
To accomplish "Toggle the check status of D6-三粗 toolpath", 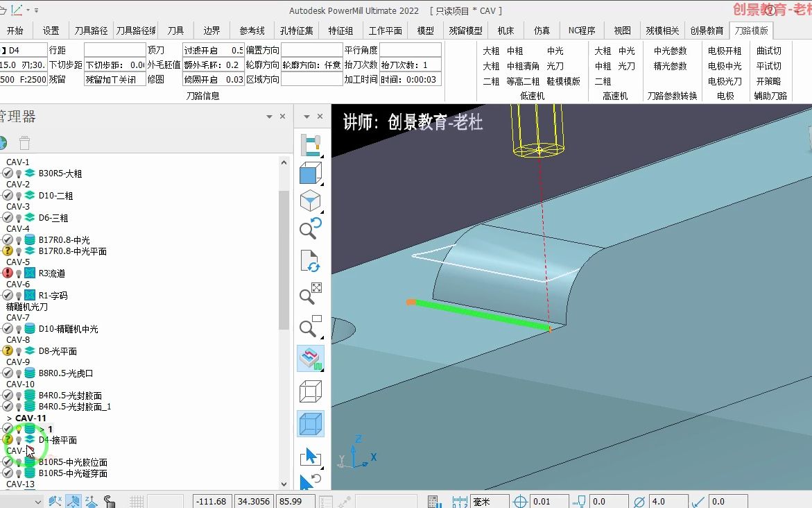I will coord(7,218).
